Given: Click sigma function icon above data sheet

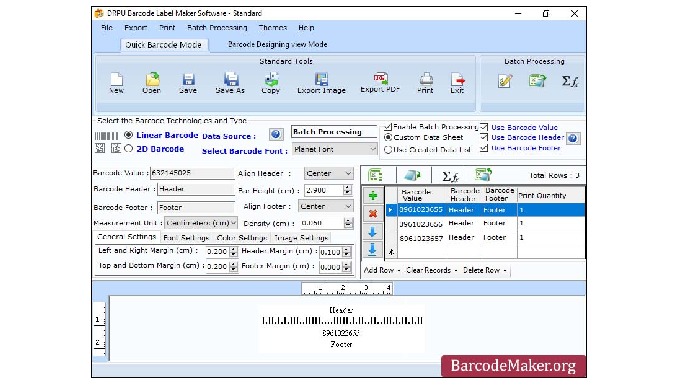Looking at the screenshot, I should (450, 176).
